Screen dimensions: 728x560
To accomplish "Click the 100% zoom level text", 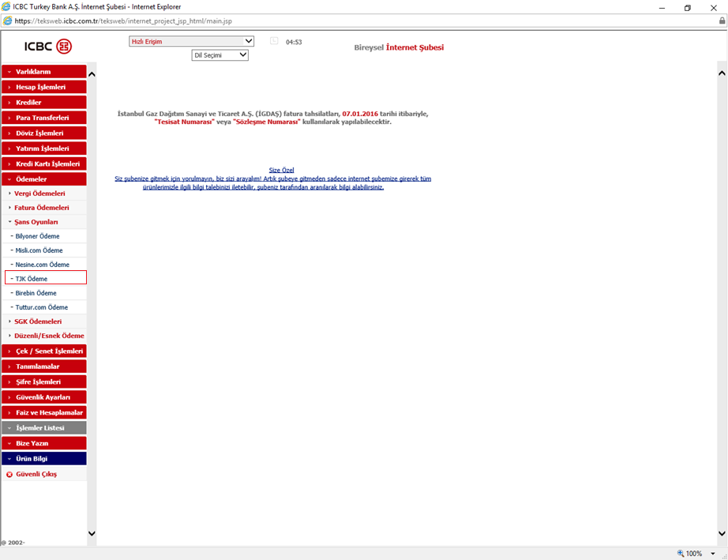I will tap(693, 554).
